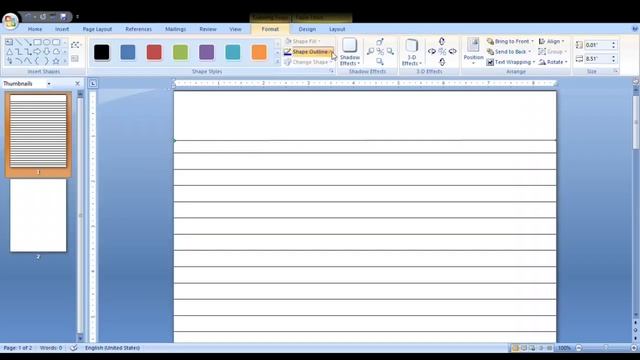The height and width of the screenshot is (360, 640).
Task: Click the Redo icon in Quick Access Toolbar
Action: pos(43,17)
